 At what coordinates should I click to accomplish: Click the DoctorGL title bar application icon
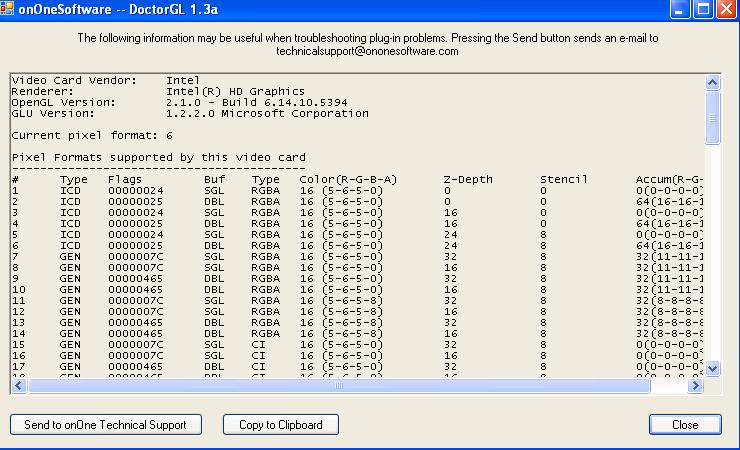(9, 8)
